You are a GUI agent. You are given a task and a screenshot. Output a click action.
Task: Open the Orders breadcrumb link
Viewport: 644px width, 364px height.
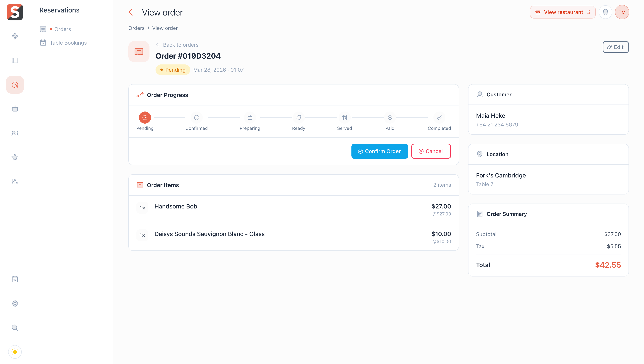click(x=136, y=28)
